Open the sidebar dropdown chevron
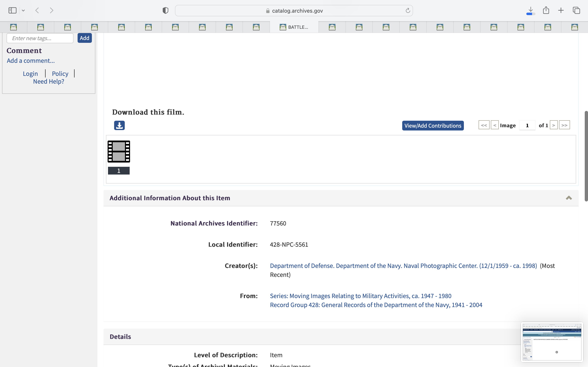Image resolution: width=588 pixels, height=367 pixels. pyautogui.click(x=23, y=10)
